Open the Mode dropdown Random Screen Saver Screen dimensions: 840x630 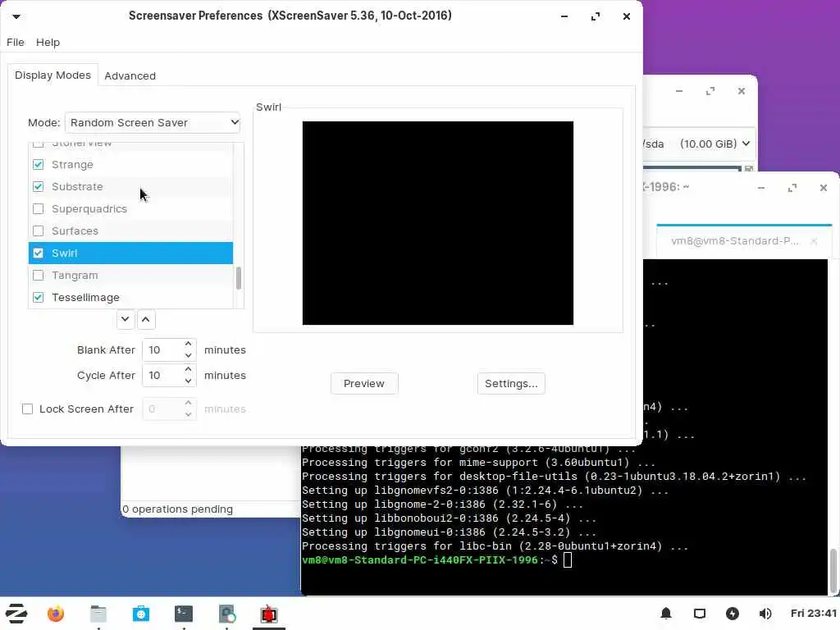[153, 123]
